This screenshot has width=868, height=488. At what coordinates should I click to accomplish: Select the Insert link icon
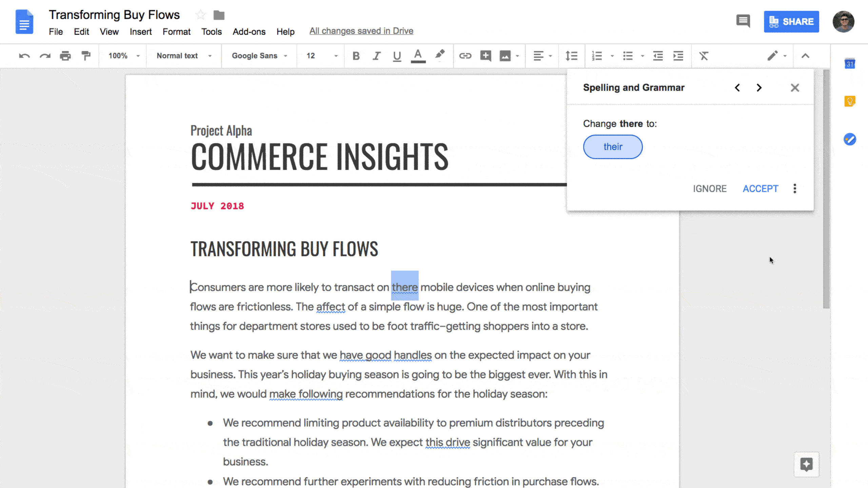point(465,56)
